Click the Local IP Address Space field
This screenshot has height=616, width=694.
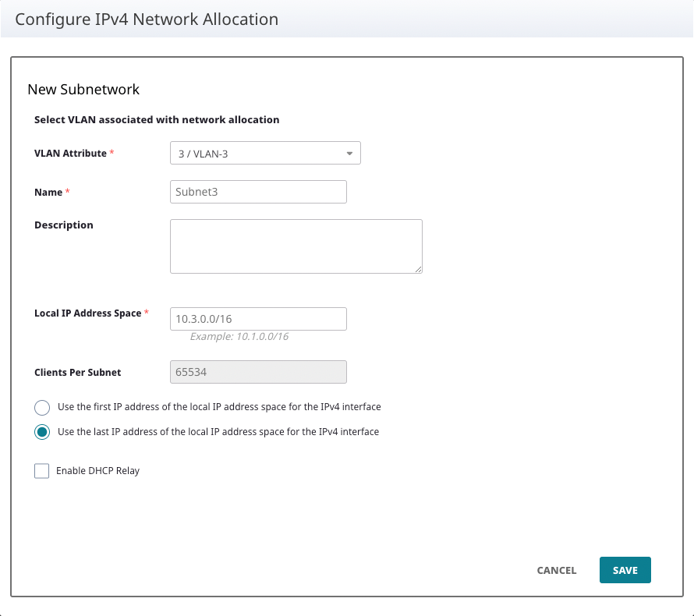point(258,319)
